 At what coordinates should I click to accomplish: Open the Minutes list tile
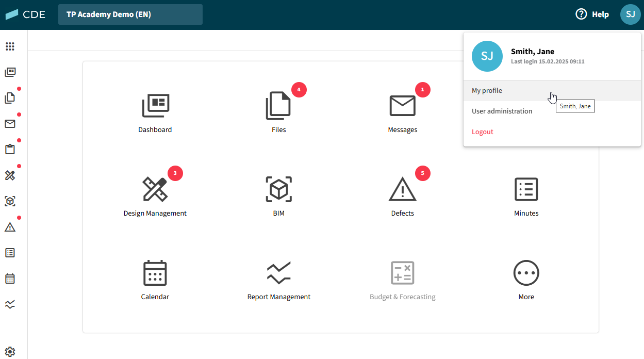[526, 189]
